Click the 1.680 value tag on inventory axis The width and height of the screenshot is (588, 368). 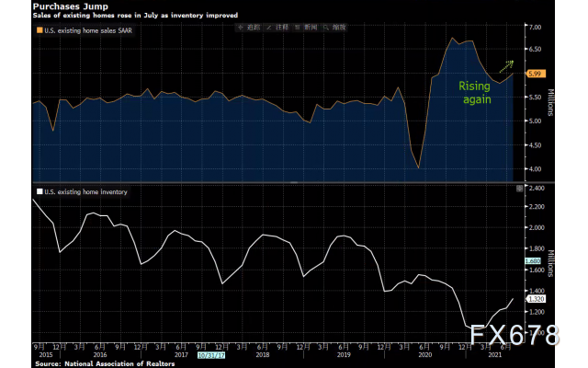pyautogui.click(x=537, y=260)
